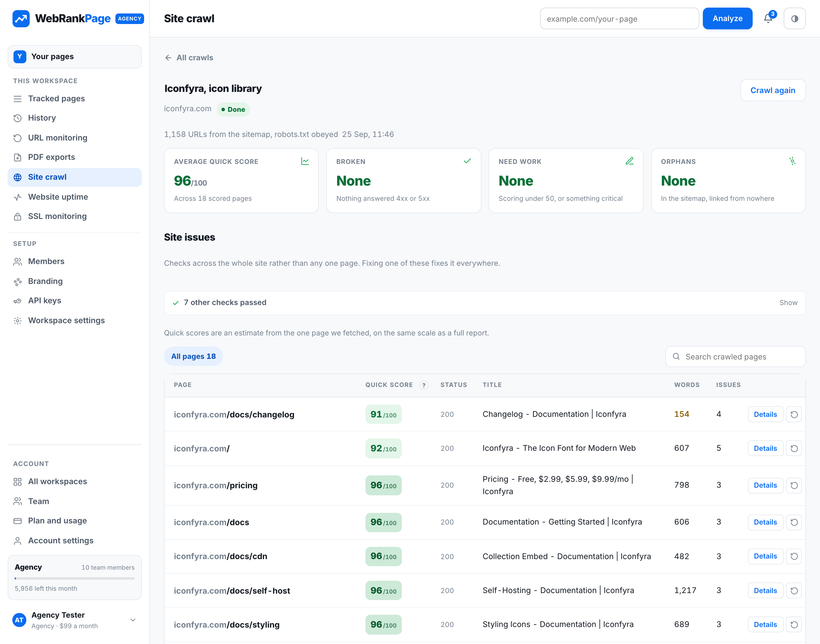Open the notifications bell
The image size is (820, 644).
[x=768, y=18]
